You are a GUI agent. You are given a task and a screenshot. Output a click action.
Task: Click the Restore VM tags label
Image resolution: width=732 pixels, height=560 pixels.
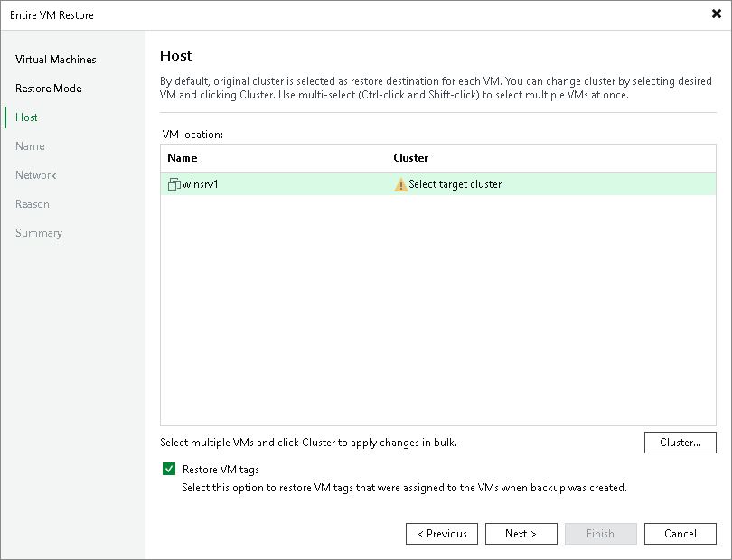coord(221,470)
